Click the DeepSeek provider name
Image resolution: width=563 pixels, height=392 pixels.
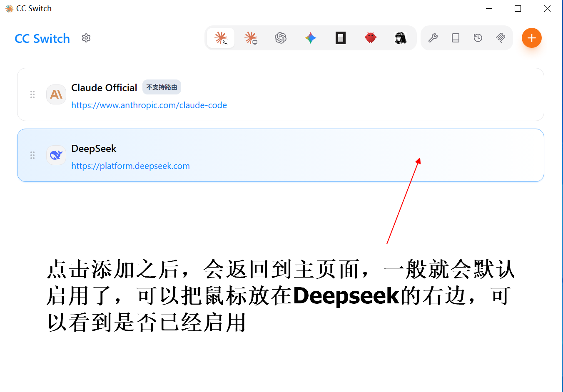point(94,149)
